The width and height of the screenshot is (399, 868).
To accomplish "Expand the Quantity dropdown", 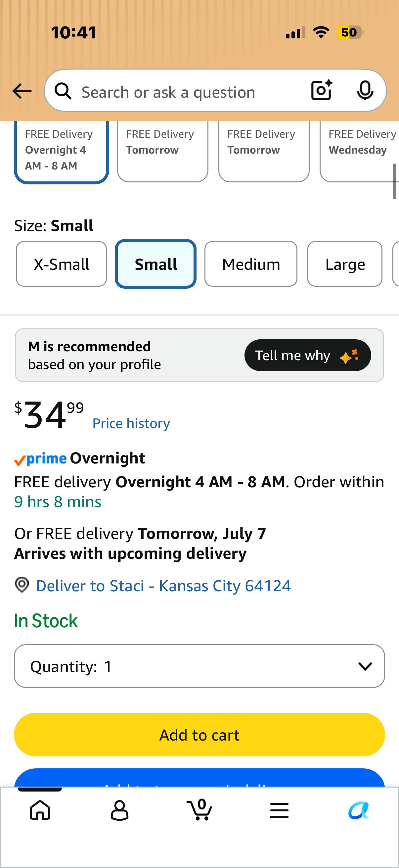I will pyautogui.click(x=199, y=666).
